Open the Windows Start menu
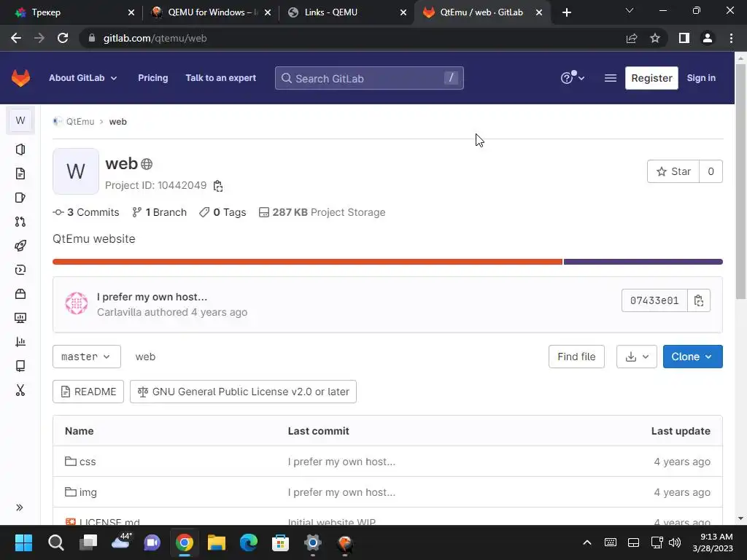 [23, 542]
